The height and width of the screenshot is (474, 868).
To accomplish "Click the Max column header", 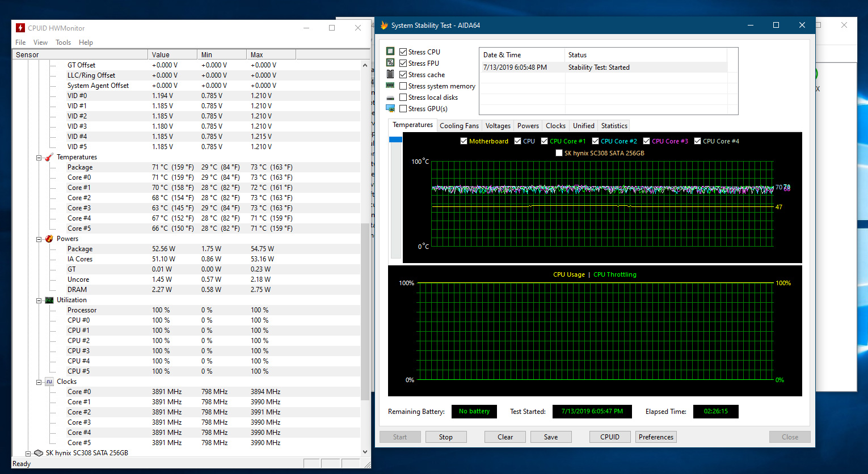I will point(271,54).
